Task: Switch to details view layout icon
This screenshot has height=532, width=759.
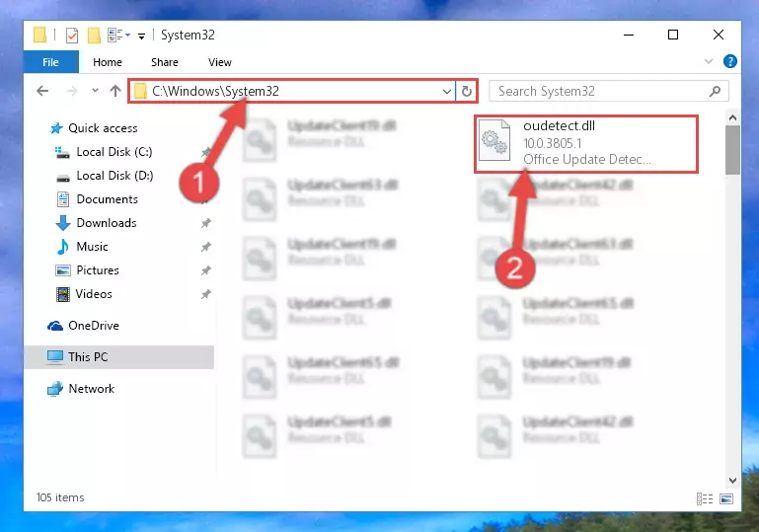Action: 705,498
